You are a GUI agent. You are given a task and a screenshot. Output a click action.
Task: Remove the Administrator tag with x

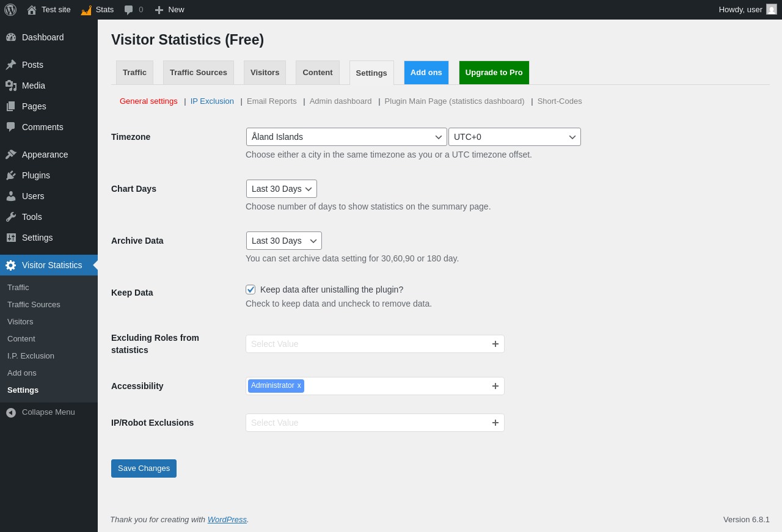coord(299,386)
